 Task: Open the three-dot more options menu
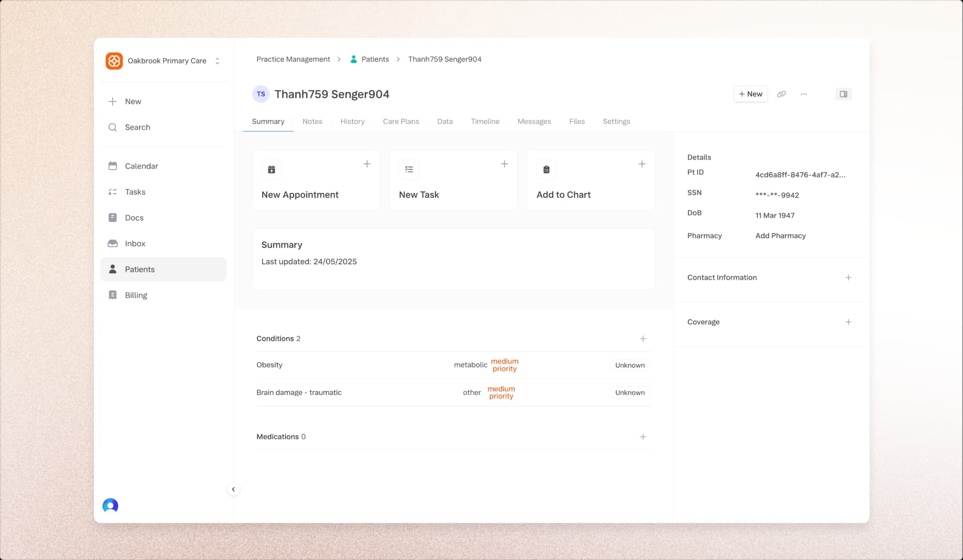pyautogui.click(x=804, y=94)
